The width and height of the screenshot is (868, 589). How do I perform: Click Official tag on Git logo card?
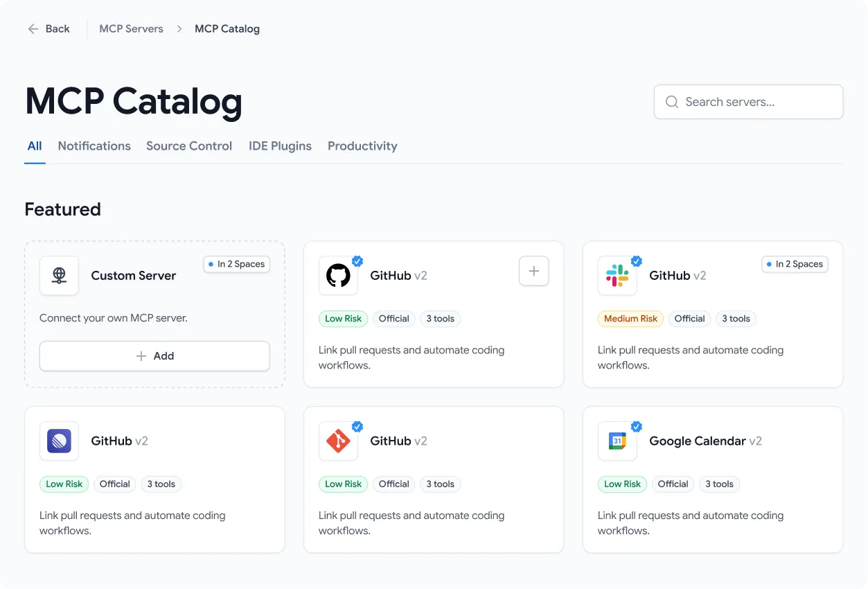[x=393, y=484]
